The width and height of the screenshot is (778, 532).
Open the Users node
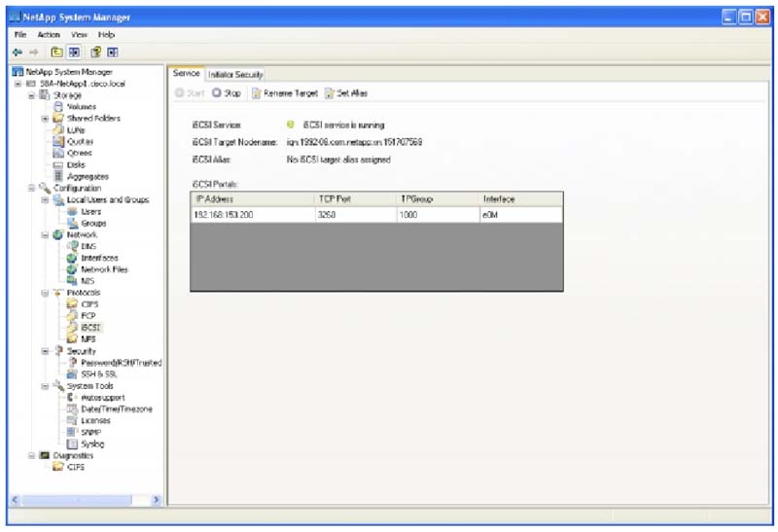coord(90,211)
